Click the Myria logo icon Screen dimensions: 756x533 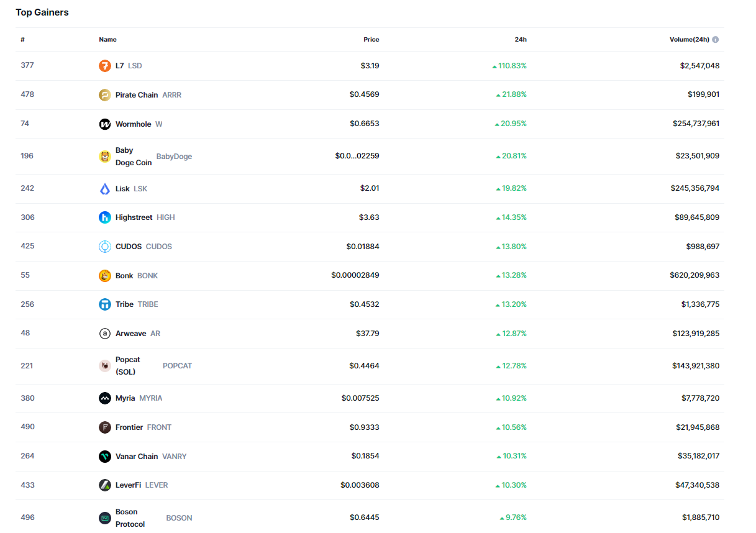coord(105,398)
